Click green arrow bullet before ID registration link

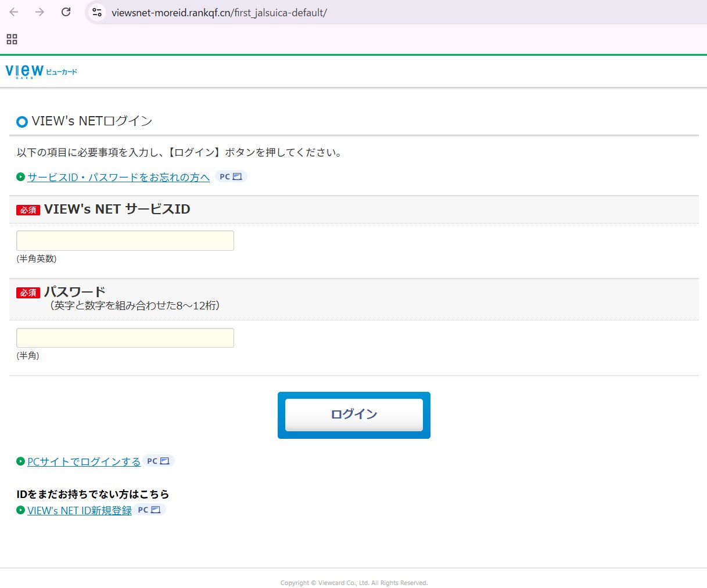[x=21, y=510]
